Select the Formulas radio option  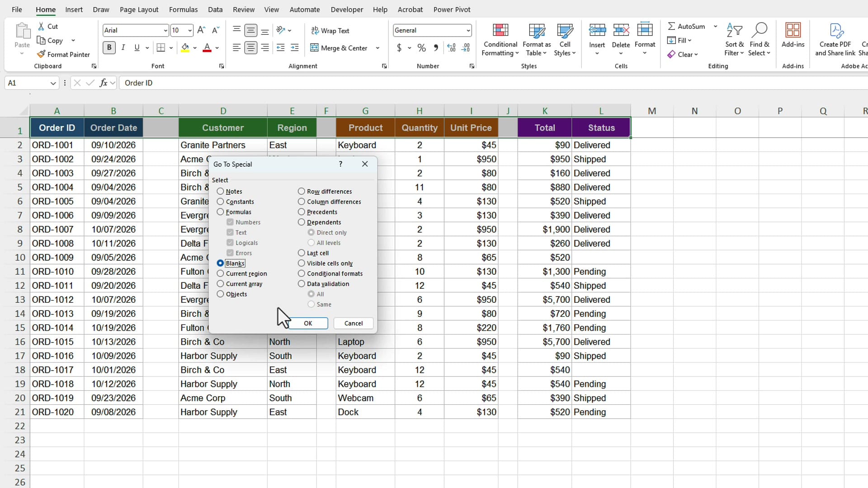coord(220,212)
